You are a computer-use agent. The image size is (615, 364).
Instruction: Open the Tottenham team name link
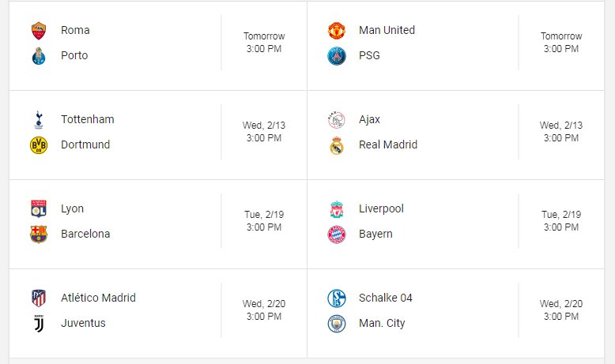tap(88, 119)
